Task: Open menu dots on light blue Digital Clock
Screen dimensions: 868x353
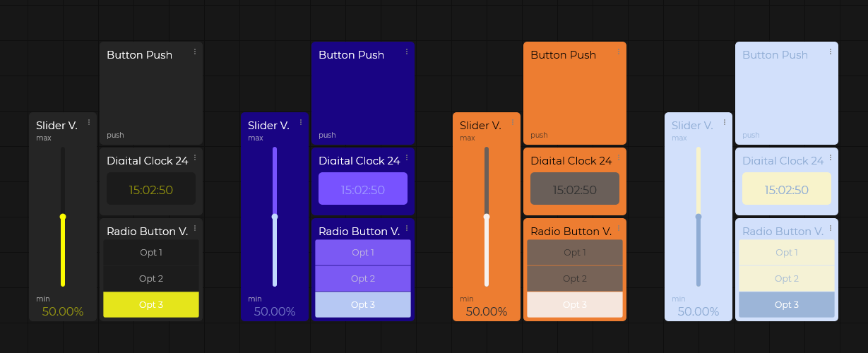Action: point(831,157)
